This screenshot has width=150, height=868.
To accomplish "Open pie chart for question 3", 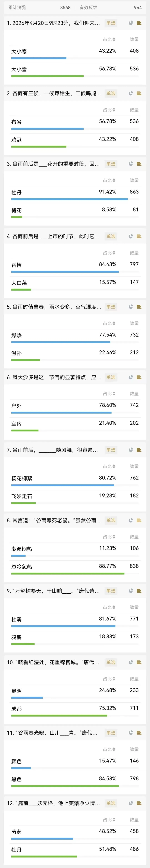I will point(131,164).
